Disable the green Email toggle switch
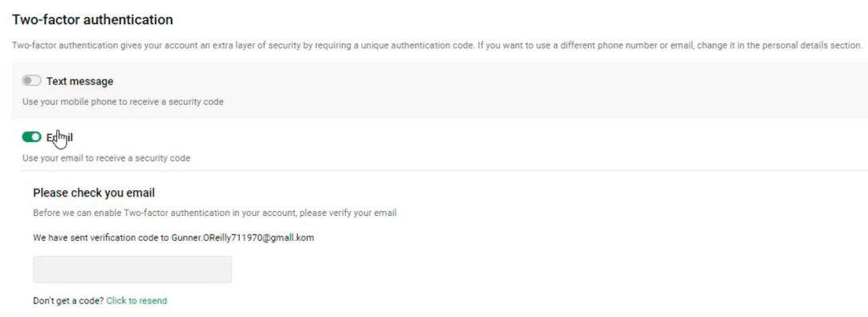 pyautogui.click(x=31, y=137)
